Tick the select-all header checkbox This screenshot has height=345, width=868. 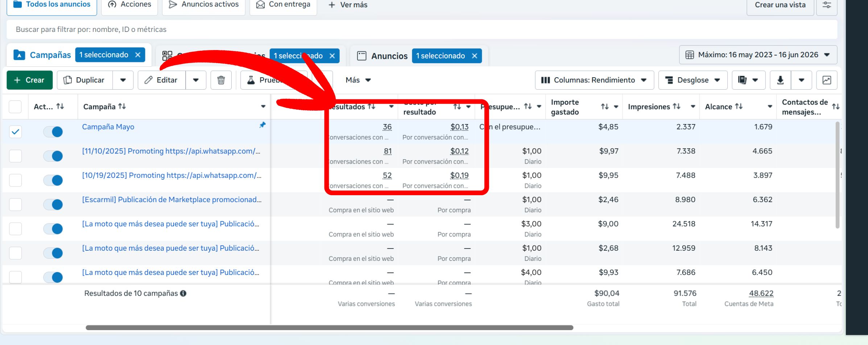click(15, 107)
